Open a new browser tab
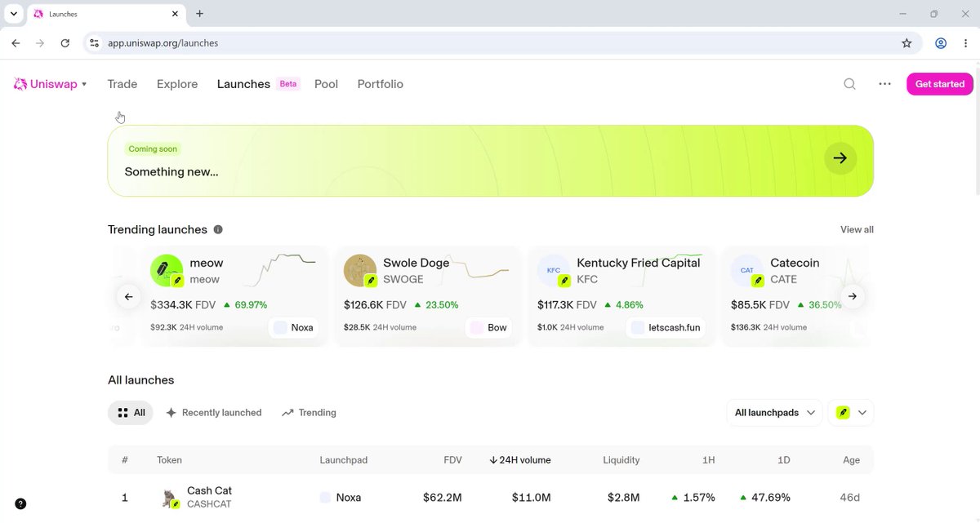The height and width of the screenshot is (523, 980). click(199, 14)
